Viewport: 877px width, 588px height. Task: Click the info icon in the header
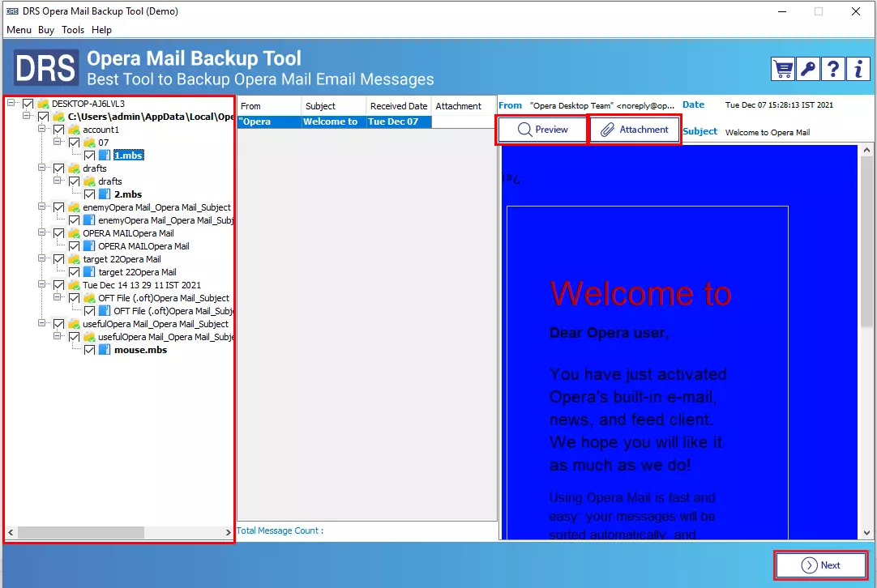click(859, 69)
